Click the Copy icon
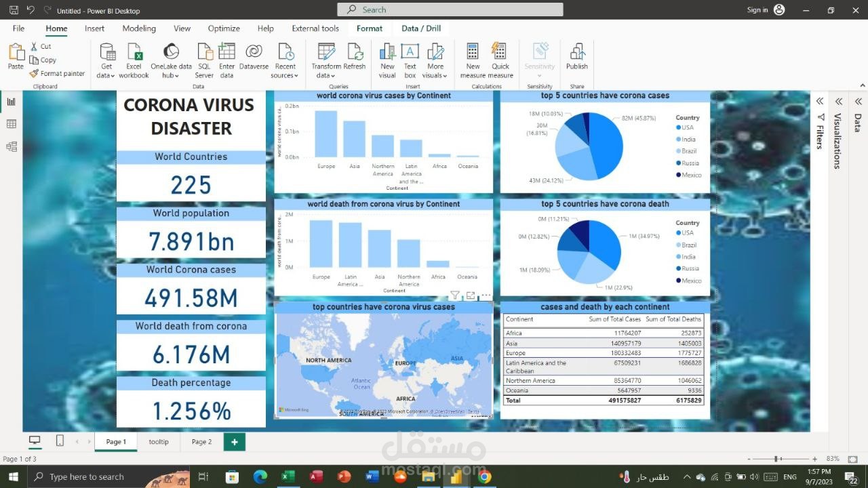 click(x=34, y=60)
